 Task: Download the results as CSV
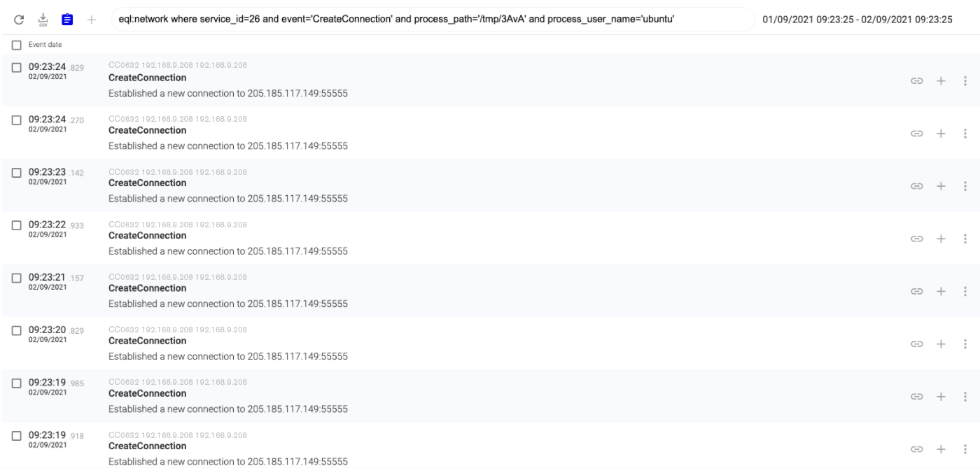pos(42,19)
